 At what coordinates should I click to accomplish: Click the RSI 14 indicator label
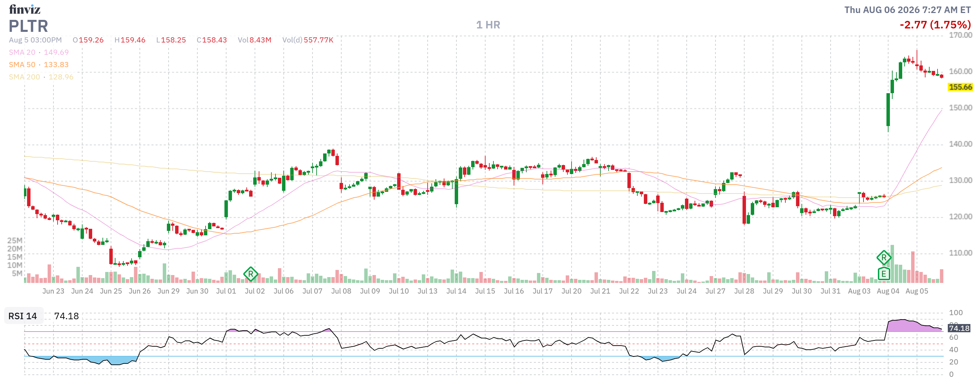pos(23,316)
